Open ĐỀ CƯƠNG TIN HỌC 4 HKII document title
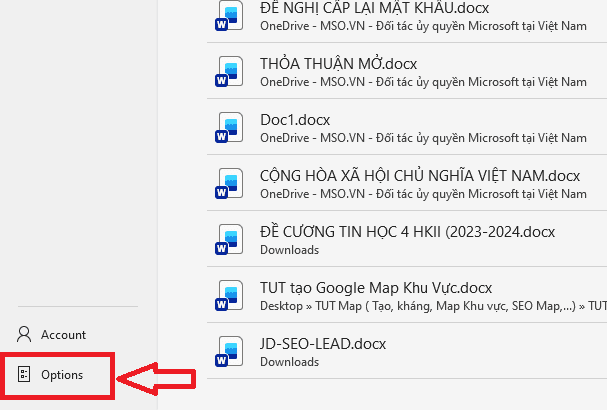Image resolution: width=607 pixels, height=410 pixels. click(406, 231)
